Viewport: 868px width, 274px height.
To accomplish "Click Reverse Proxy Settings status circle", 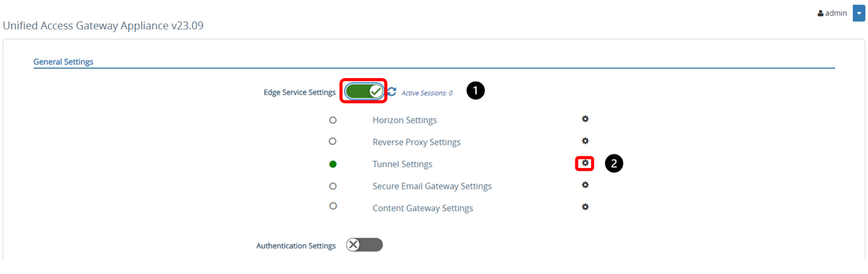I will [x=333, y=142].
